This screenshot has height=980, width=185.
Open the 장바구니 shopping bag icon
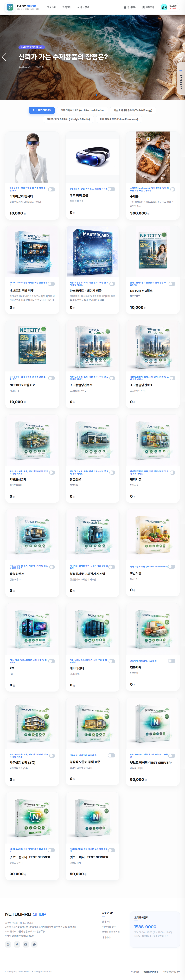[125, 7]
